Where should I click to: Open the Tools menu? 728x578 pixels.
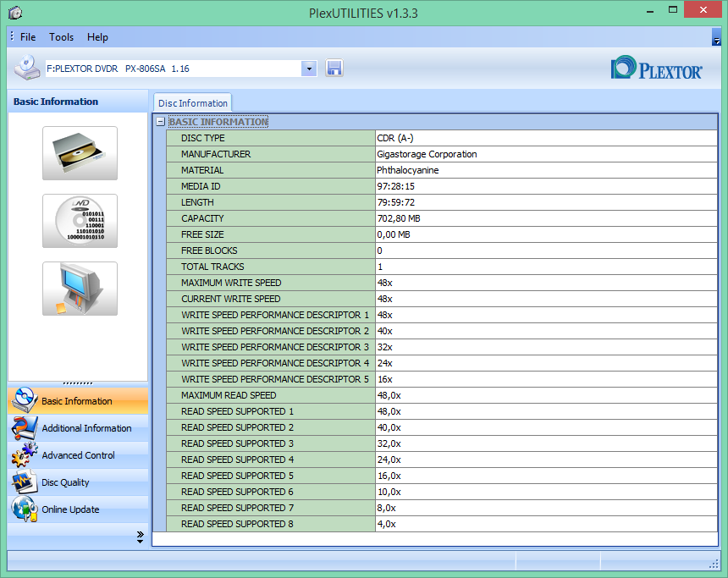[x=61, y=37]
